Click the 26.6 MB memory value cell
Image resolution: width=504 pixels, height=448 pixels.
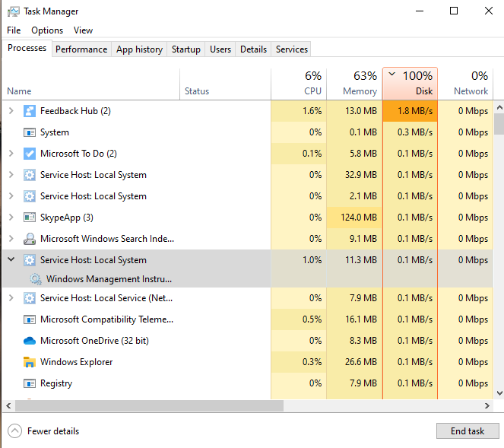pos(354,362)
